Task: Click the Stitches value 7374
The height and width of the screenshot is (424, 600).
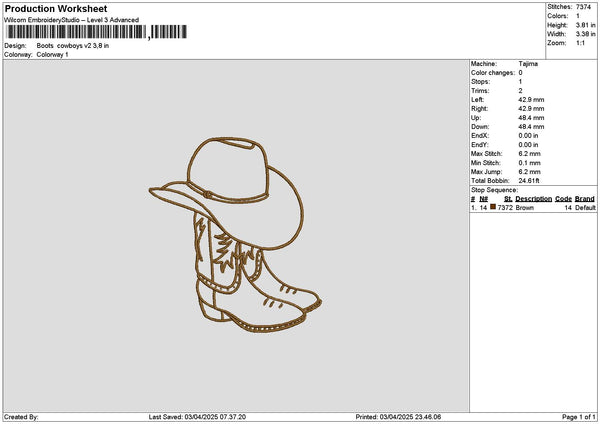Action: coord(584,7)
